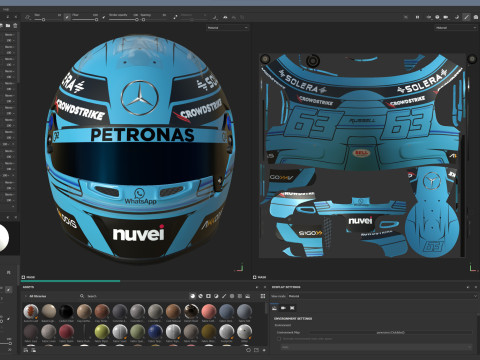Open the viewport tab in Display Settings
Image resolution: width=480 pixels, height=360 pixels.
pyautogui.click(x=292, y=308)
